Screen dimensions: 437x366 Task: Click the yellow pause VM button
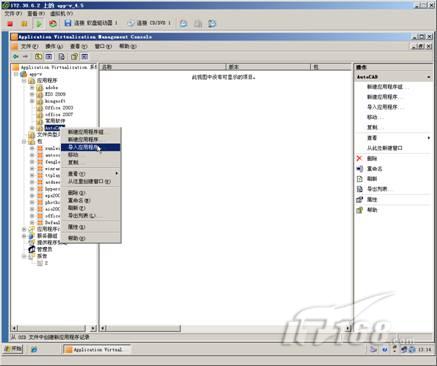24,24
